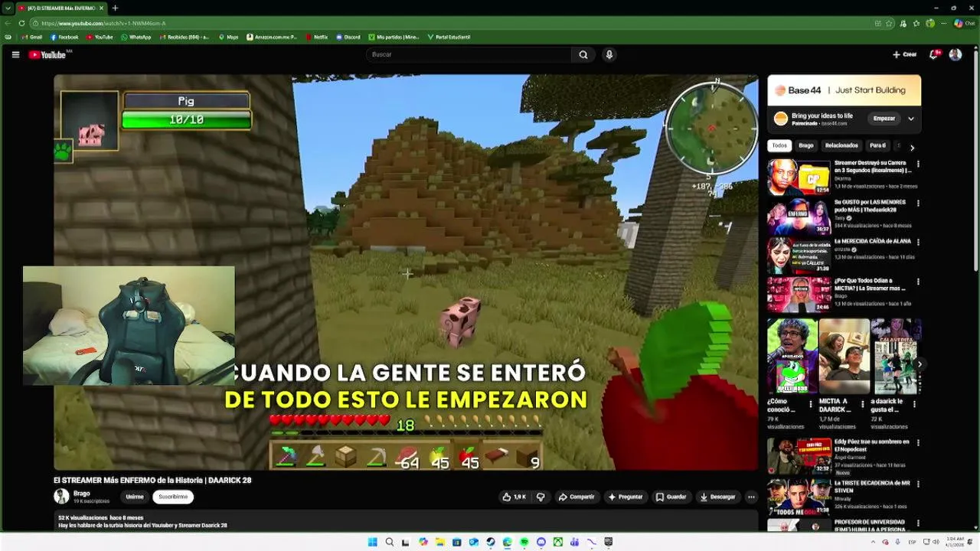Click the Preguntar button
980x551 pixels.
coord(626,497)
